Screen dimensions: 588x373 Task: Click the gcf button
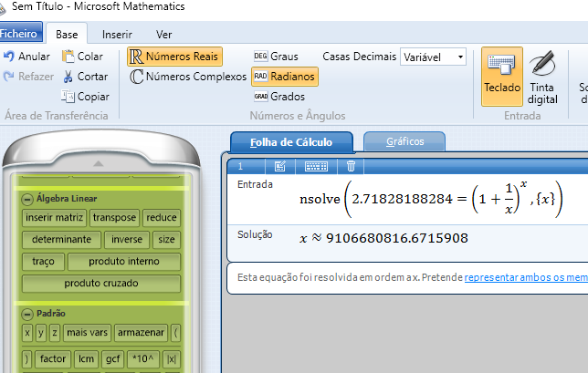(113, 359)
